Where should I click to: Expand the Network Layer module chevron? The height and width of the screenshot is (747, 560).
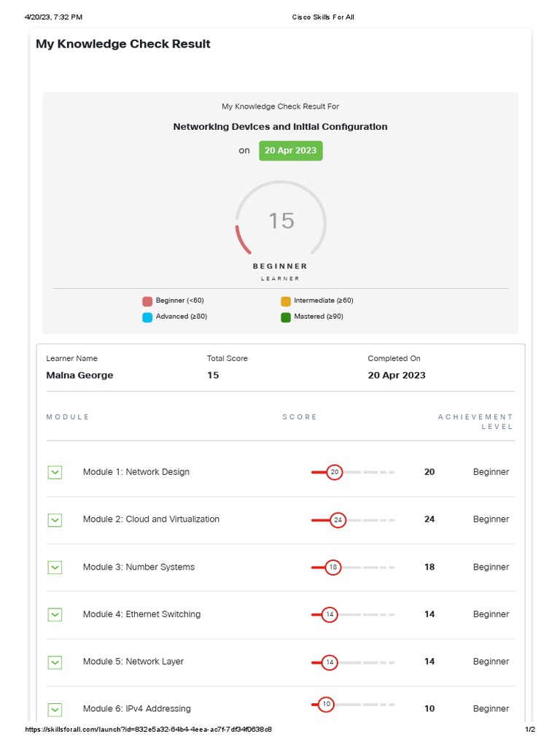pyautogui.click(x=55, y=662)
